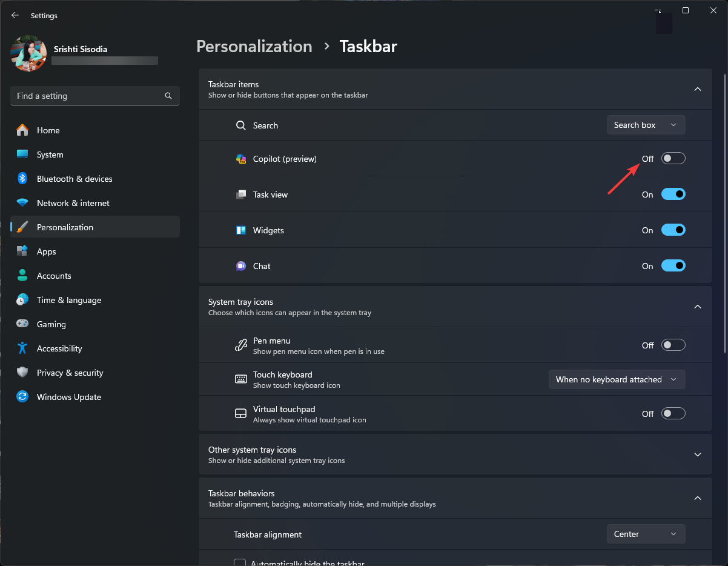Expand Other system tray icons section
This screenshot has height=566, width=728.
[x=697, y=454]
